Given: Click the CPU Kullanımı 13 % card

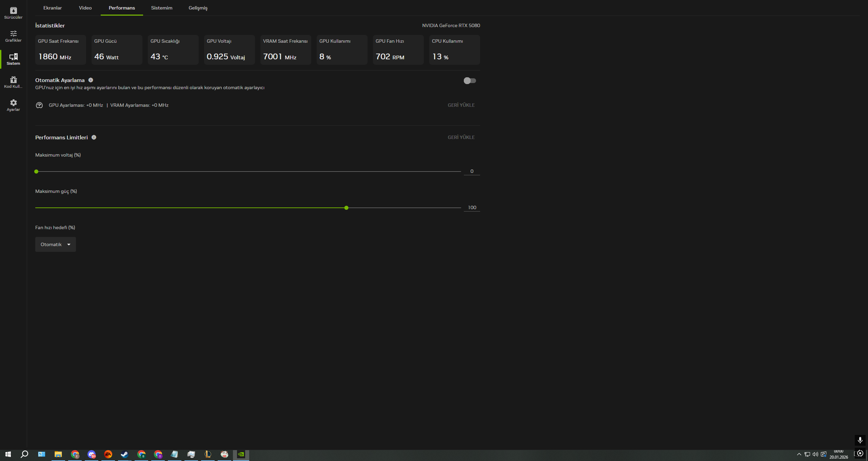Looking at the screenshot, I should pos(455,50).
